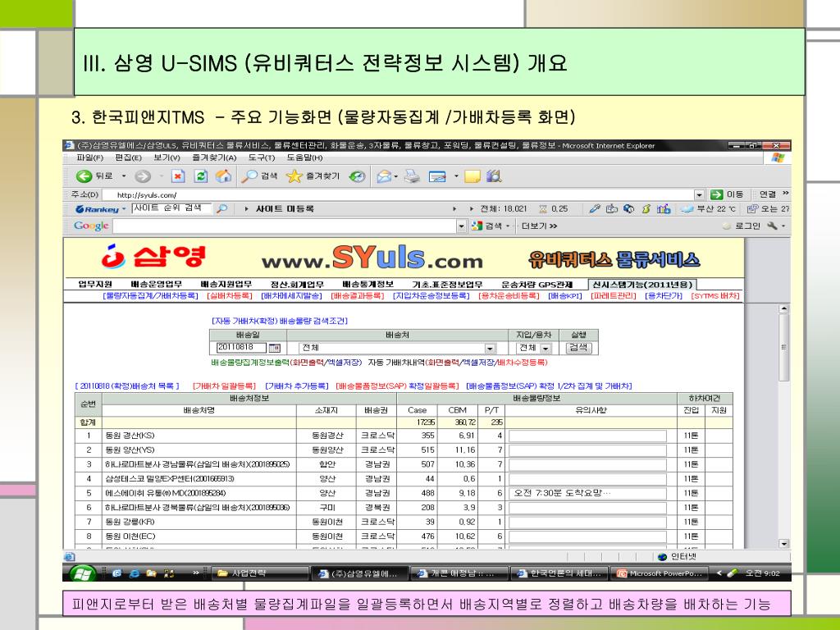Click the page scrollbar up arrow
This screenshot has height=630, width=840.
(x=783, y=308)
